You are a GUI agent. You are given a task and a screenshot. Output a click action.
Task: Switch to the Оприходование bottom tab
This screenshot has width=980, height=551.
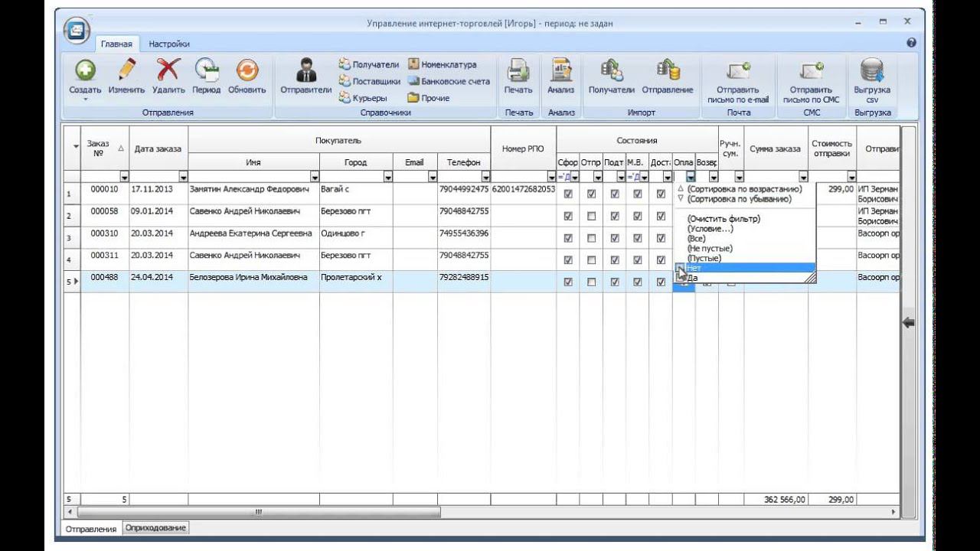point(156,528)
